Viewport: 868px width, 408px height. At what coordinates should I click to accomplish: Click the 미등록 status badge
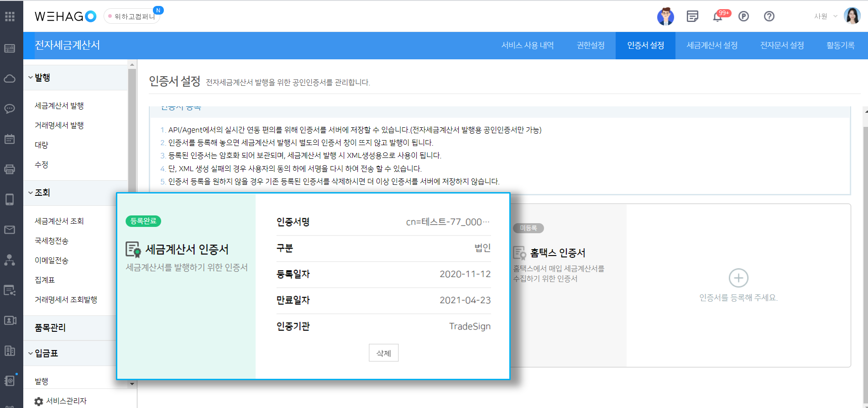[528, 228]
